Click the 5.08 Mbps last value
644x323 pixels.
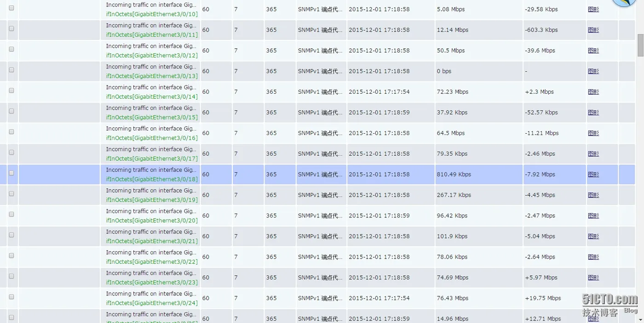point(451,9)
